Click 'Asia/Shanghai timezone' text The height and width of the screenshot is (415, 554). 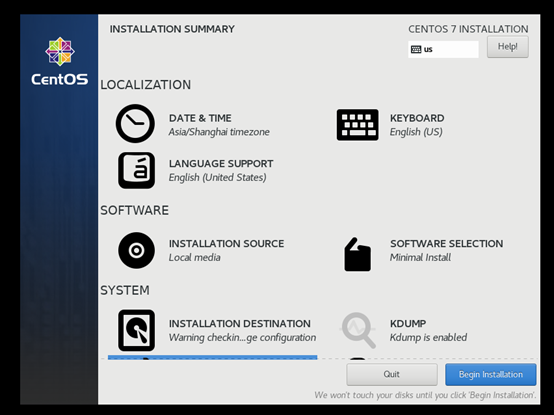tap(219, 132)
